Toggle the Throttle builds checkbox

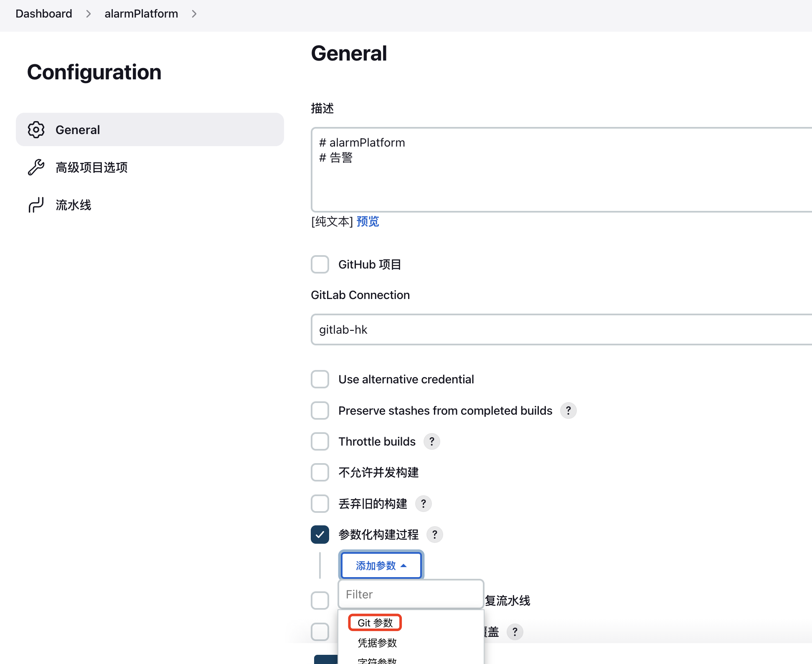320,441
